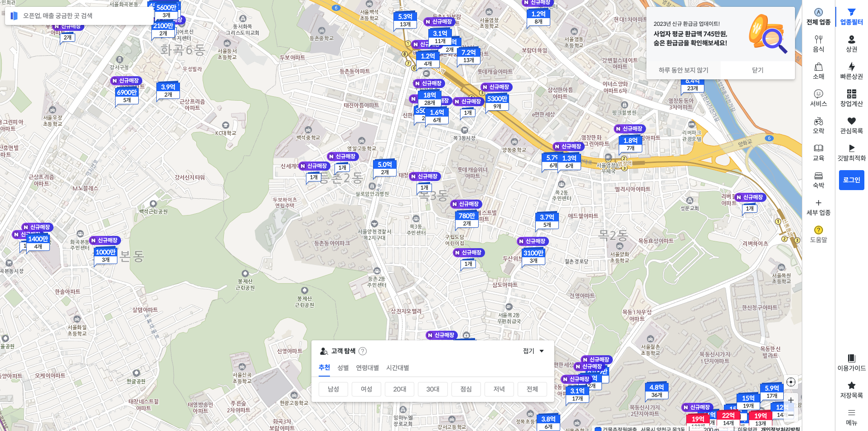Open the 3.8억 6개 sales marker
The height and width of the screenshot is (431, 868).
[x=548, y=423]
